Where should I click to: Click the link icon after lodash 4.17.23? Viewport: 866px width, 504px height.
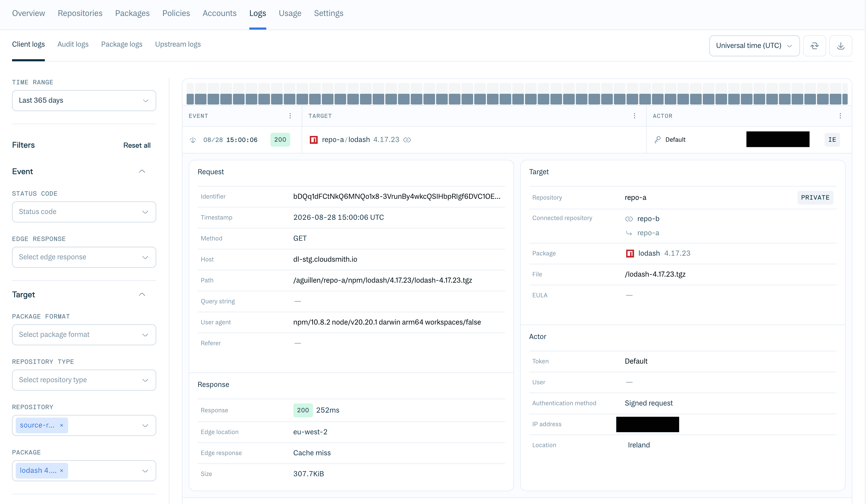tap(407, 140)
